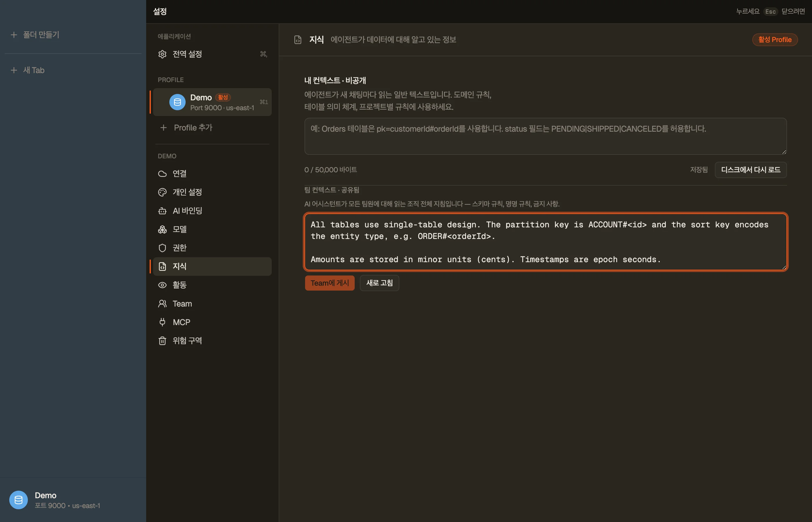Click resize handle of private context textarea
Image resolution: width=812 pixels, height=522 pixels.
(784, 152)
